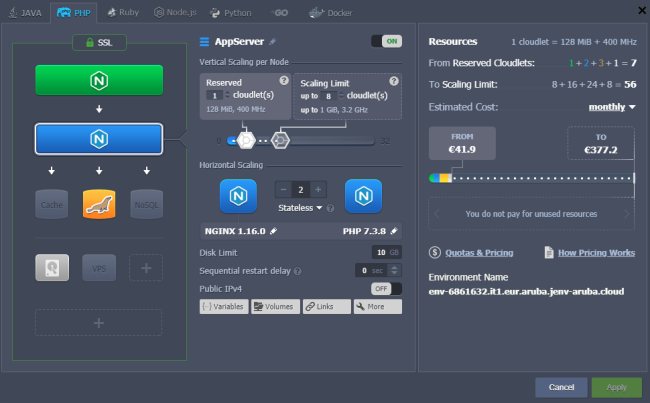Open the More options button
The height and width of the screenshot is (403, 650).
(378, 306)
